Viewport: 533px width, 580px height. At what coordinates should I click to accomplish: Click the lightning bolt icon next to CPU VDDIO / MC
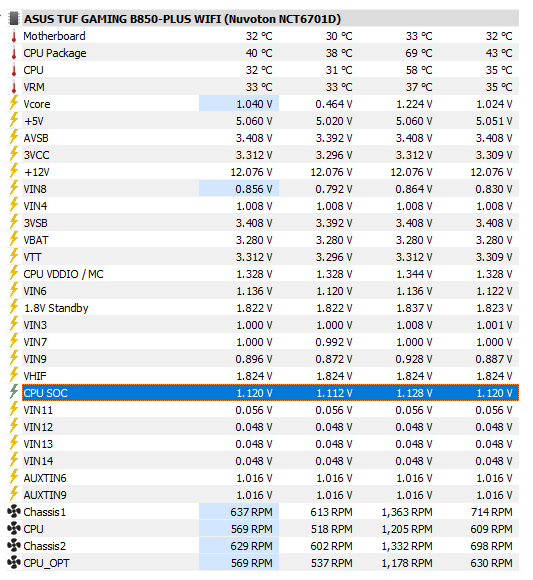14,274
